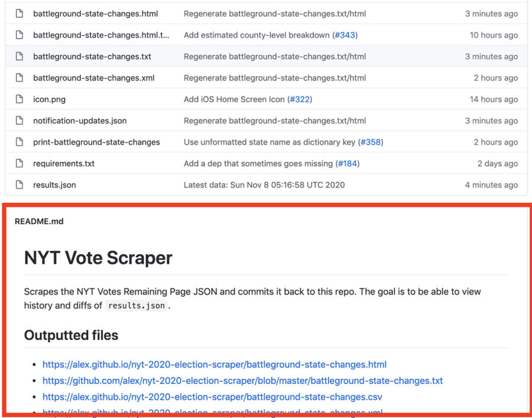Click file icon next to icon.png
Screen dimensions: 532x418
(20, 99)
